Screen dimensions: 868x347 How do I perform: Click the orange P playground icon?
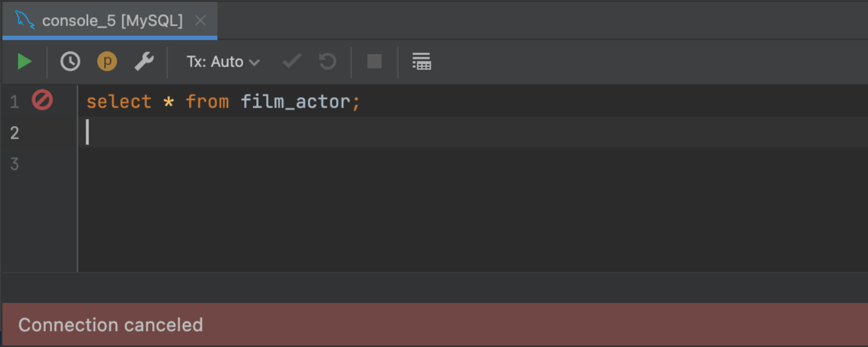tap(107, 61)
